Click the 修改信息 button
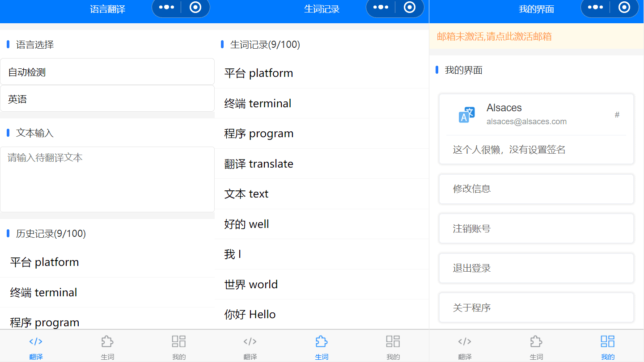The image size is (644, 362). tap(536, 189)
